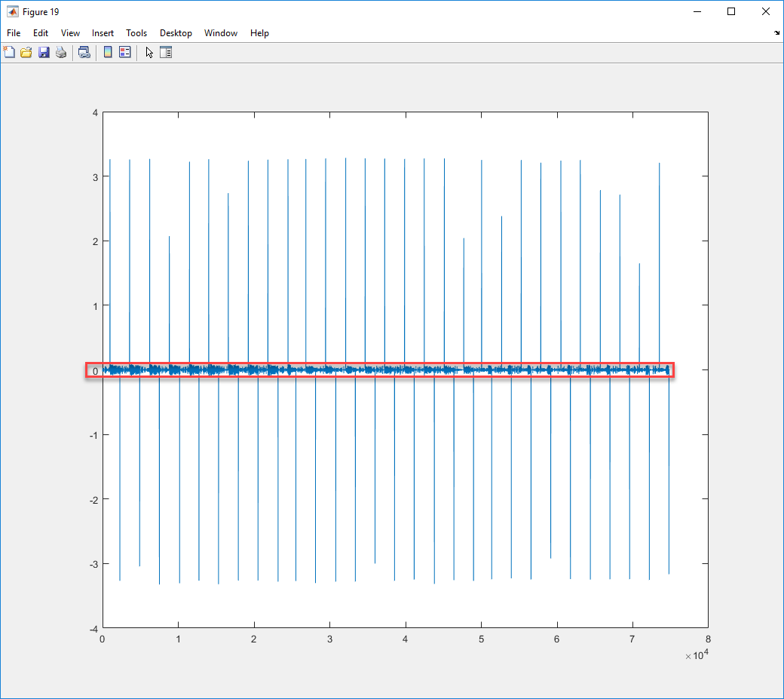Image resolution: width=784 pixels, height=699 pixels.
Task: Click the red-highlighted noise band near zero
Action: [x=379, y=370]
